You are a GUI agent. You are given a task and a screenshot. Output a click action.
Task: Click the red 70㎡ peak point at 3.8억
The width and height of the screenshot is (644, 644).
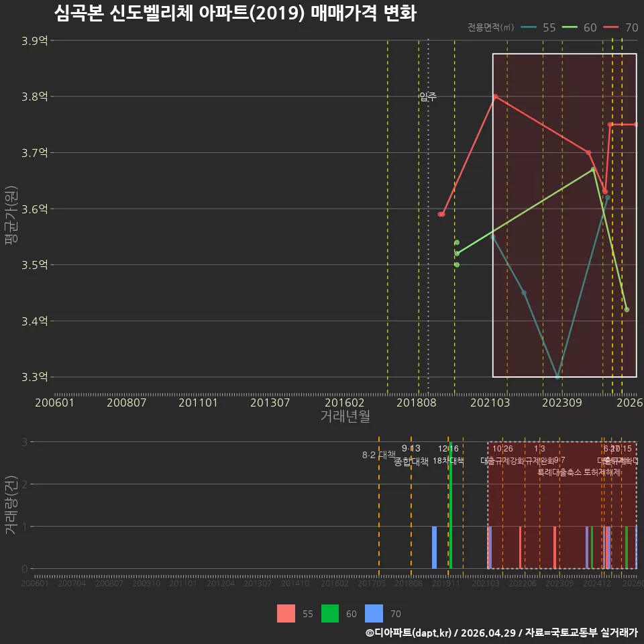coord(495,97)
